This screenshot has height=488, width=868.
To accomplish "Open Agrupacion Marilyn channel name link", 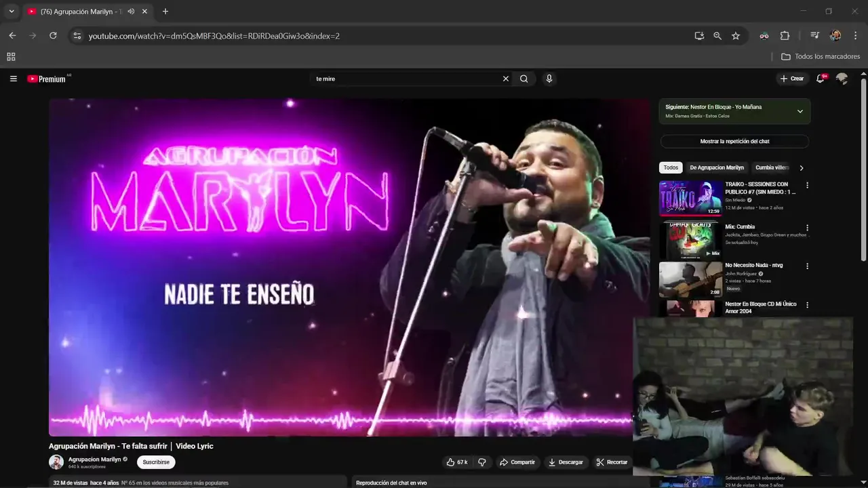I will (94, 459).
